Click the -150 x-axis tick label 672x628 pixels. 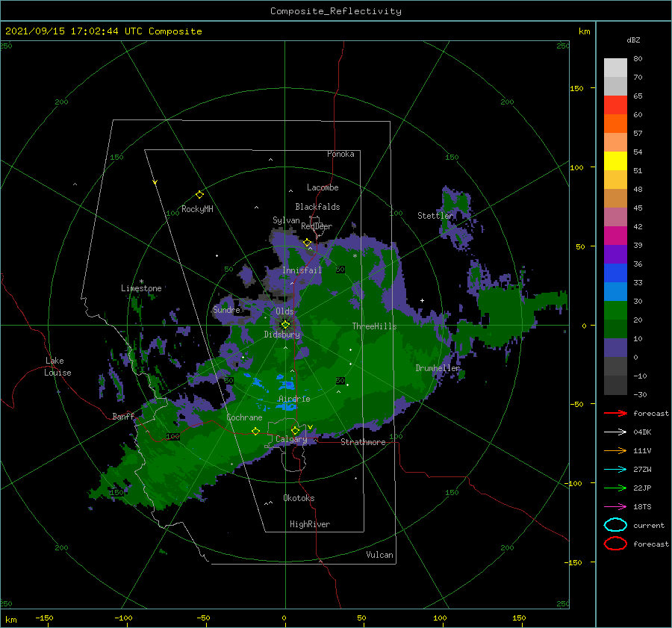pyautogui.click(x=44, y=618)
